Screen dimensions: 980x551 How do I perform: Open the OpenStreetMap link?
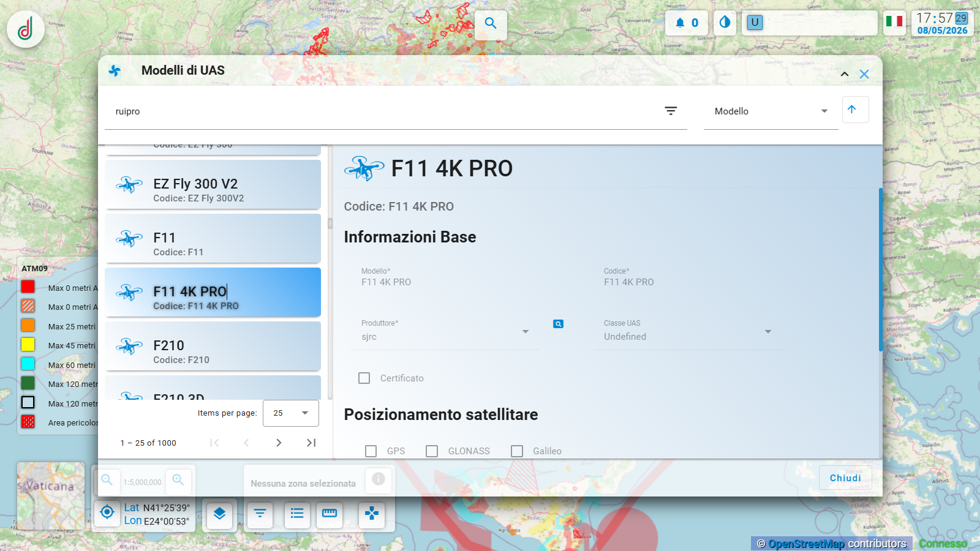tap(807, 544)
